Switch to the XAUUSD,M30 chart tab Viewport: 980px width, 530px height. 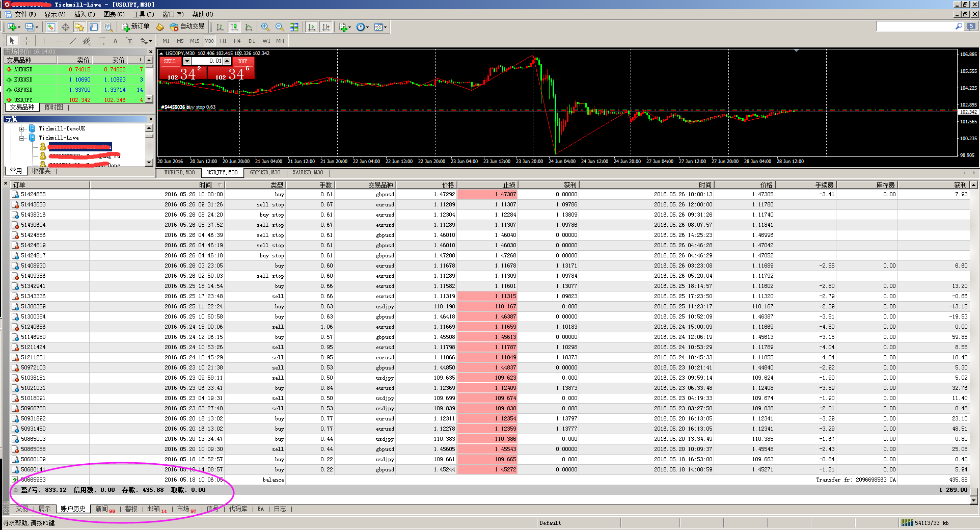point(308,173)
